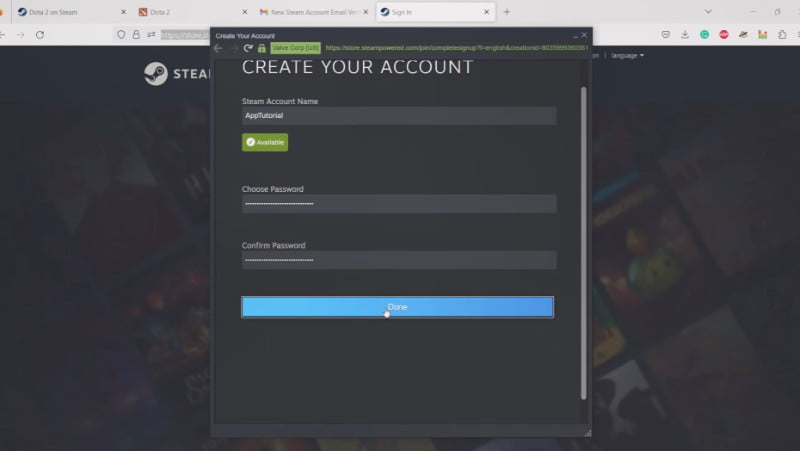Open the New Steam Account Email tab
800x451 pixels.
[313, 12]
